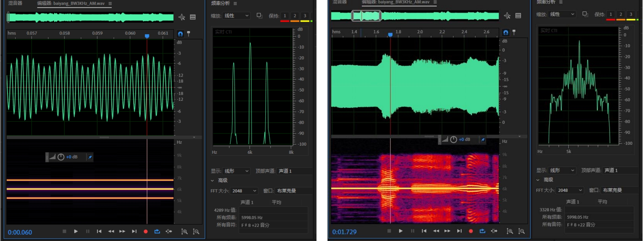Click fast forward in the left transport controls
The width and height of the screenshot is (644, 241).
coord(122,231)
